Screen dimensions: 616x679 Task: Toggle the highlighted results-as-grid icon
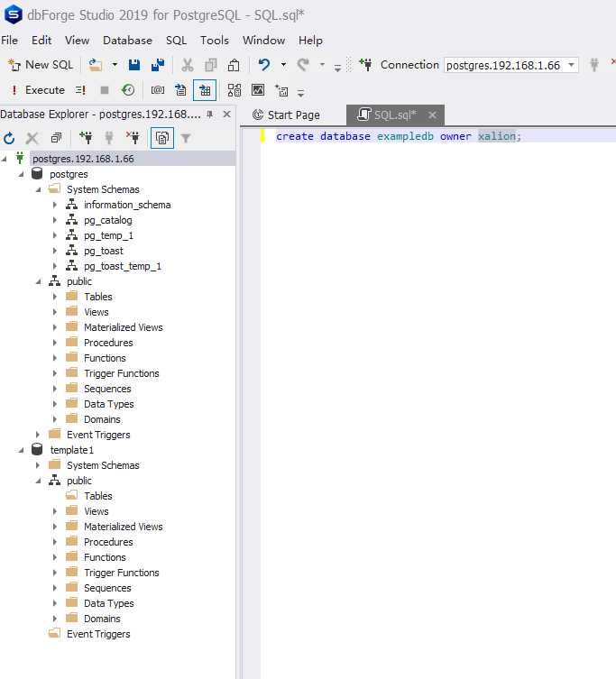pos(205,90)
